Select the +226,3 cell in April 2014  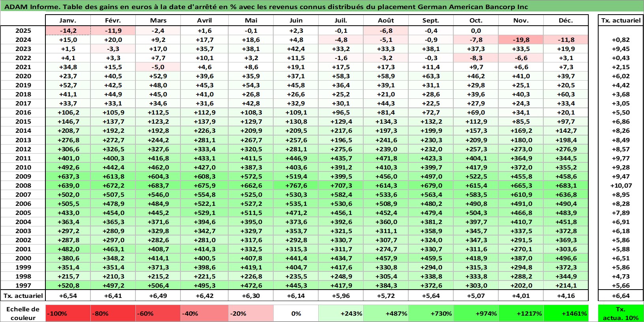click(204, 130)
